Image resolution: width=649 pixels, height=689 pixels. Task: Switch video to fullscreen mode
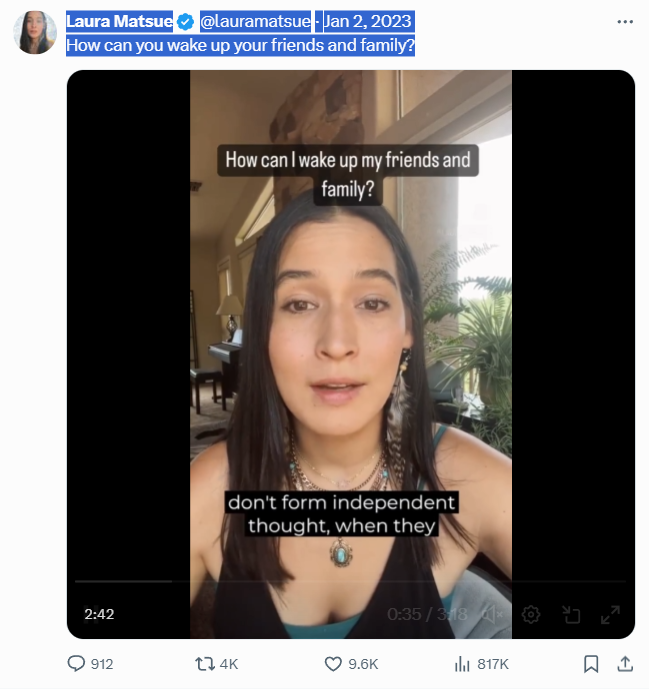[610, 614]
